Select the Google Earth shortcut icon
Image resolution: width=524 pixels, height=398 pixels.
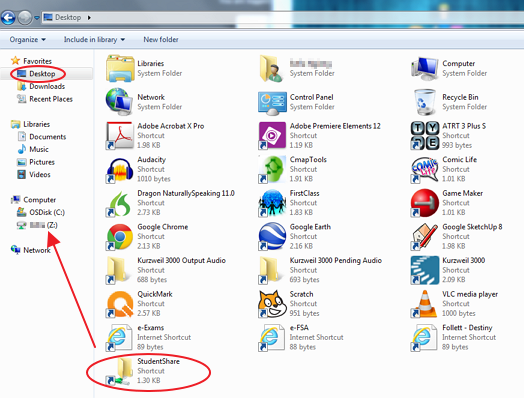pyautogui.click(x=272, y=237)
